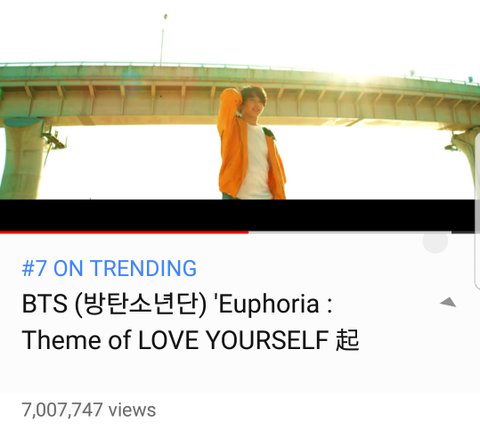The image size is (480, 439).
Task: Collapse the description using the gray triangle arrow
Action: click(x=448, y=302)
